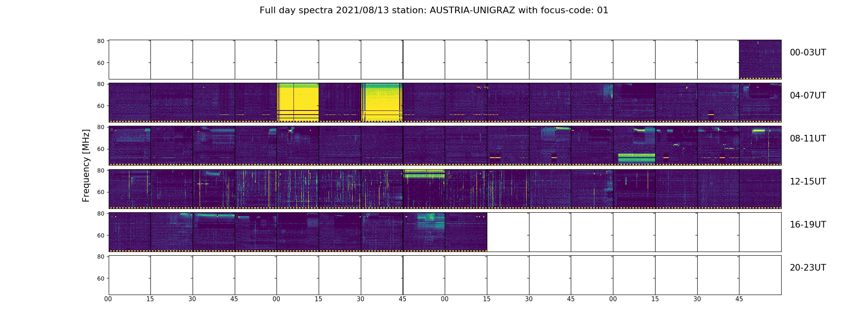Click 12-15UT panel with bright yellow-green top band

(424, 189)
